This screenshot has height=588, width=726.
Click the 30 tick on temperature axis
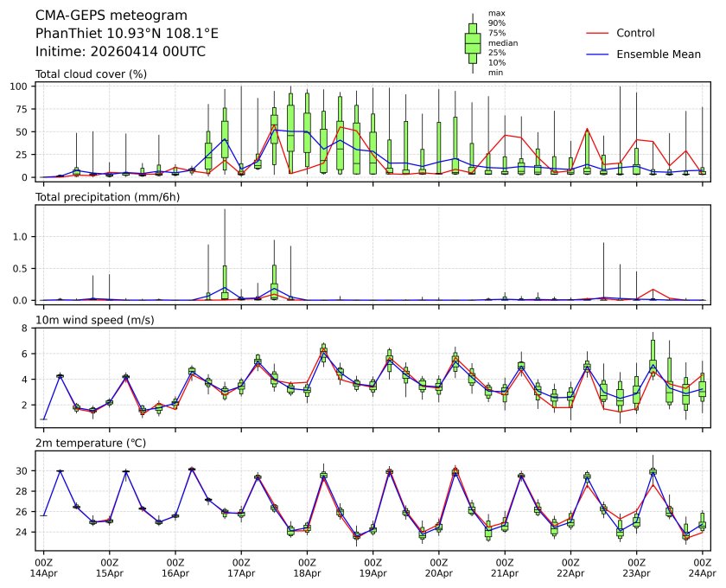coord(23,470)
